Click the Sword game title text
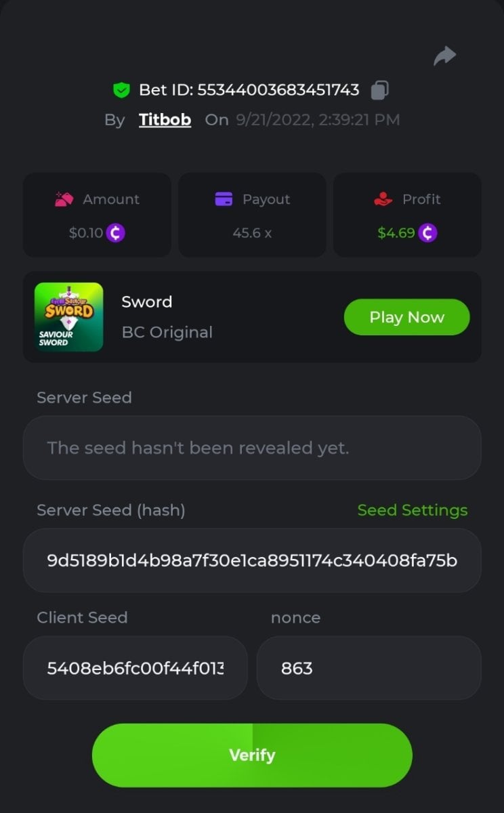Image resolution: width=504 pixels, height=813 pixels. (147, 302)
